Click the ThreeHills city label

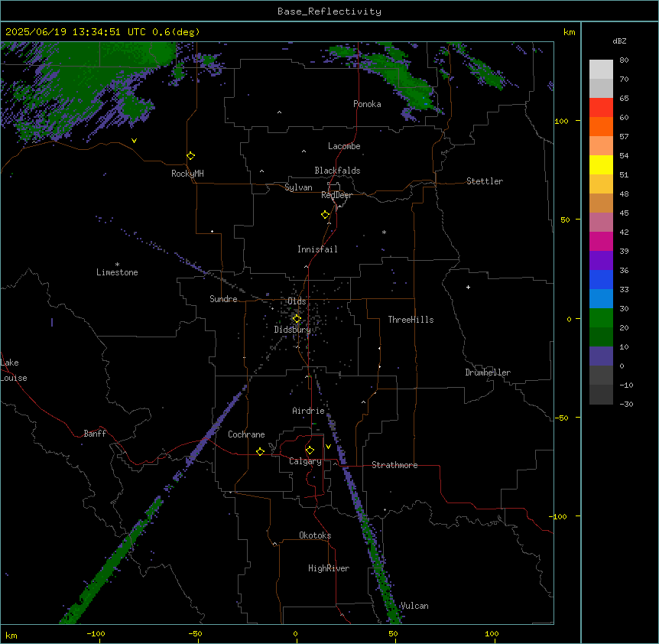click(x=411, y=320)
